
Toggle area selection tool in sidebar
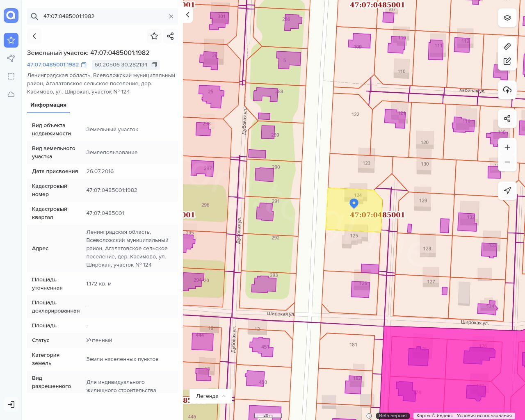(11, 76)
